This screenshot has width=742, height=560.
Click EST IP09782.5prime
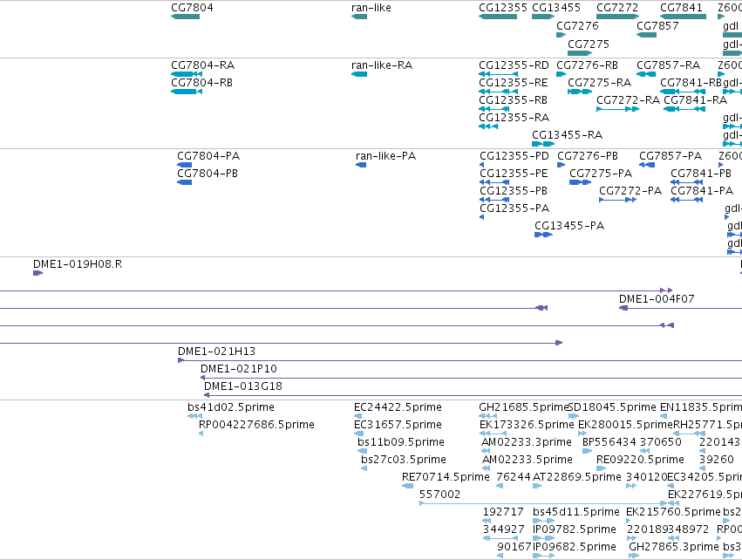(x=544, y=539)
